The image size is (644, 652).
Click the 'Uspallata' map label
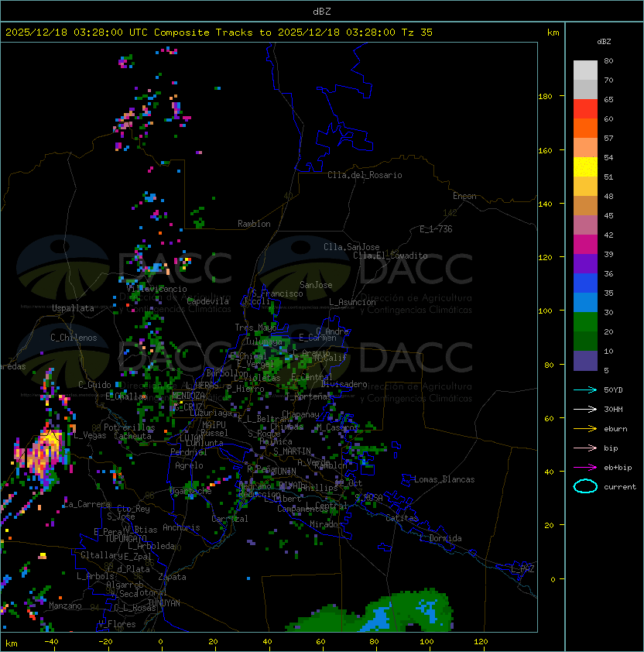coord(73,308)
